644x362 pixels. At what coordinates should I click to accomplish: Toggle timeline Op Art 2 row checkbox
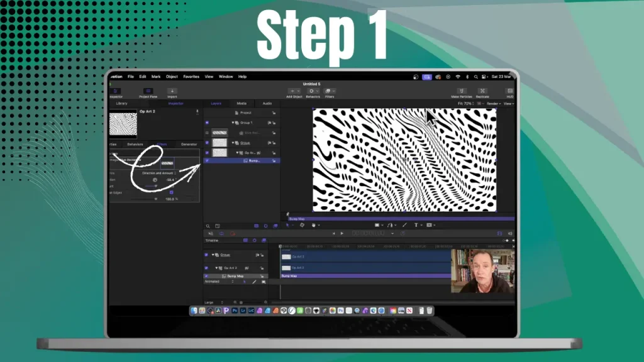[x=206, y=268]
